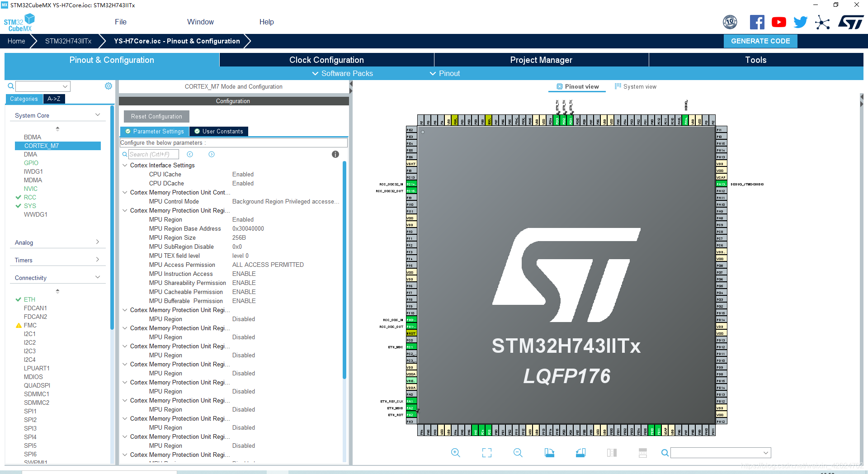The image size is (868, 474).
Task: Open the Pinout dropdown menu
Action: [x=444, y=73]
